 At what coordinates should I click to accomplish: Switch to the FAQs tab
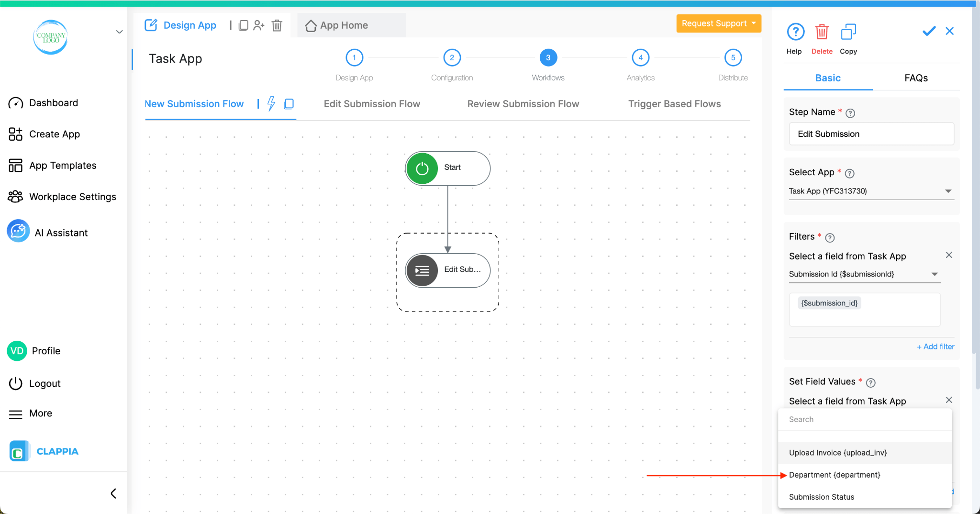916,78
